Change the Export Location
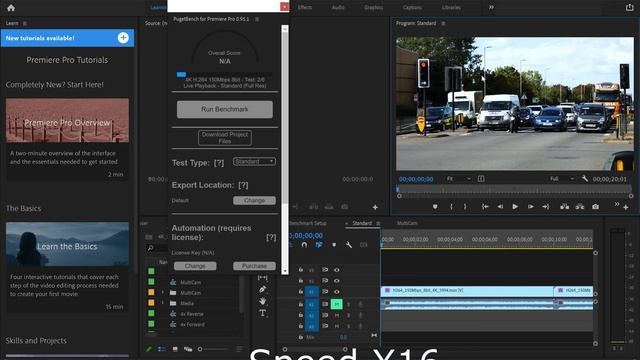640x360 pixels. tap(254, 200)
